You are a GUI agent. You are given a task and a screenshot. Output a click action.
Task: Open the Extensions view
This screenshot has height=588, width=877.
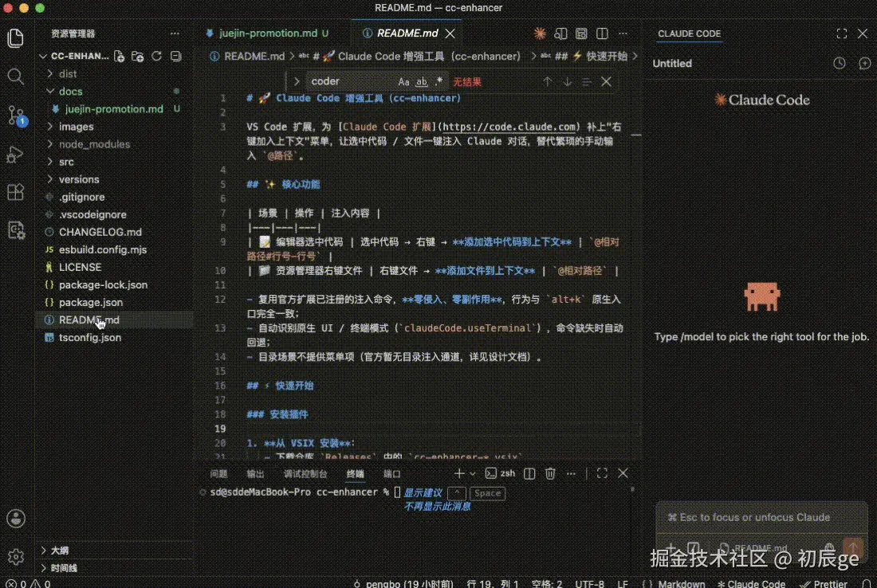[x=16, y=192]
